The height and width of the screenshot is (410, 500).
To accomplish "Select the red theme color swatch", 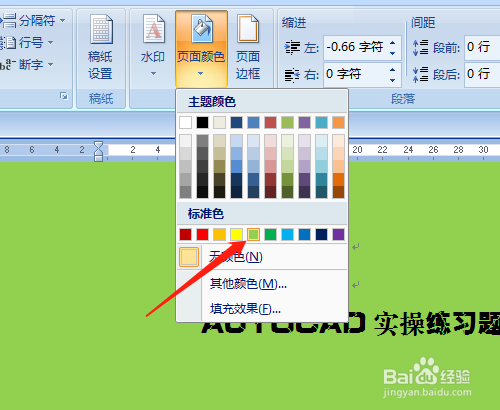I will pos(270,122).
